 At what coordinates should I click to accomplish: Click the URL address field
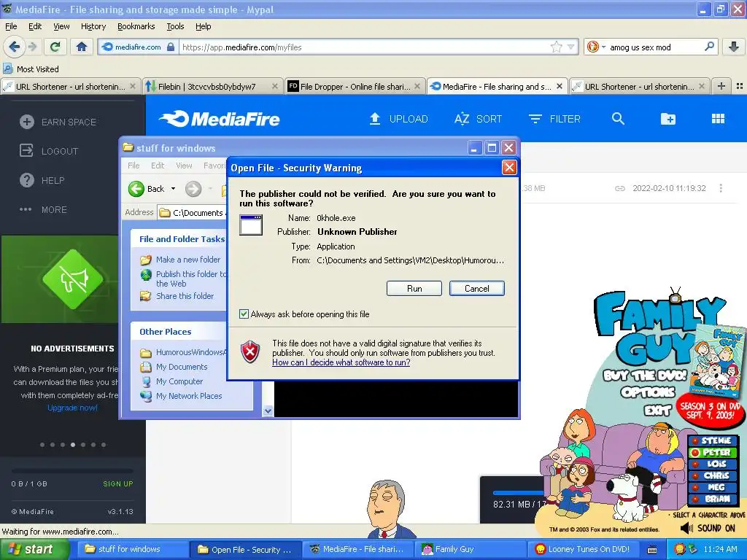pos(365,47)
